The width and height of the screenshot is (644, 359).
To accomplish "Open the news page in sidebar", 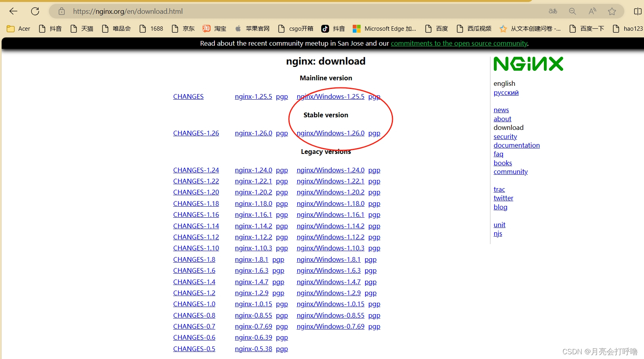I will tap(501, 110).
